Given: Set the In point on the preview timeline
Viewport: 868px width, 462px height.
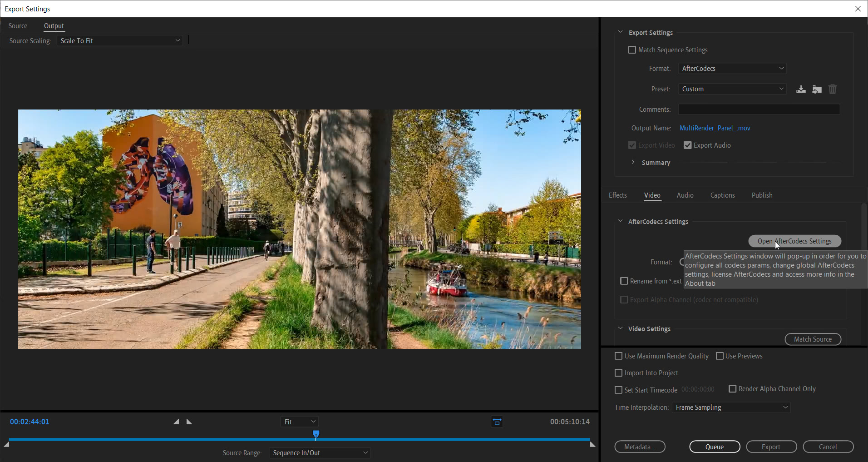Looking at the screenshot, I should point(176,422).
